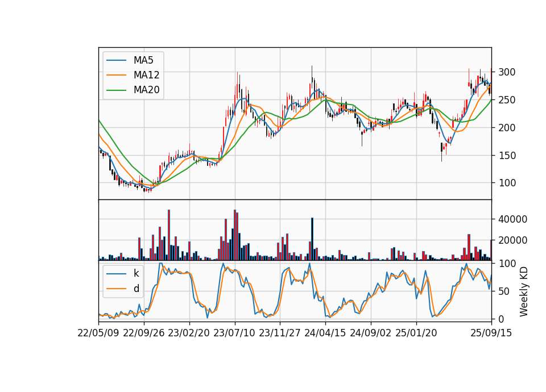Screen dimensions: 546x392
Task: Click the 100 price axis tick label
Action: coord(507,183)
